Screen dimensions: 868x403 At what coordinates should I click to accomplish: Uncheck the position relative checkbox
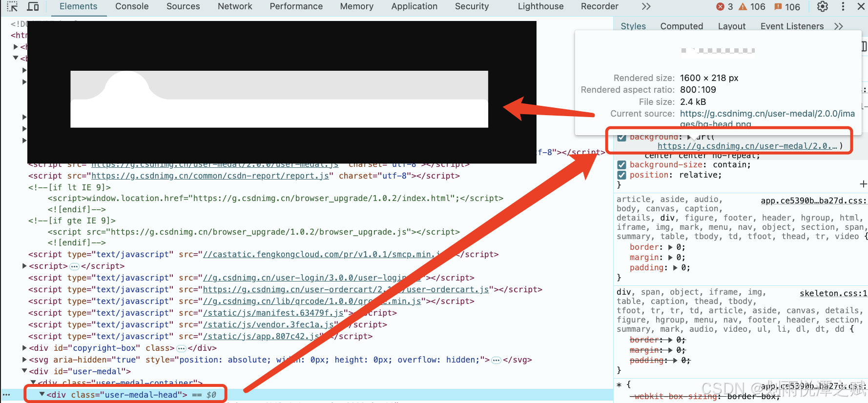[621, 175]
